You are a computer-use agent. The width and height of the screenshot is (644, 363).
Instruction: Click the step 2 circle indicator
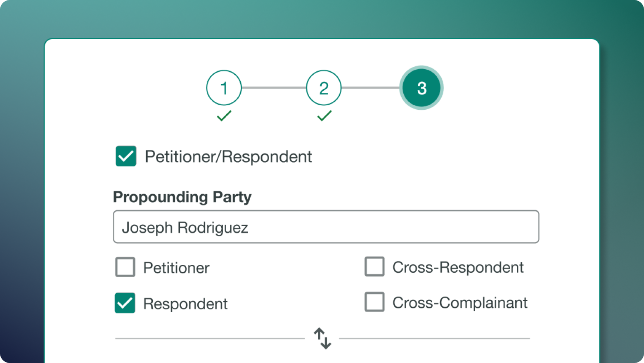coord(324,88)
